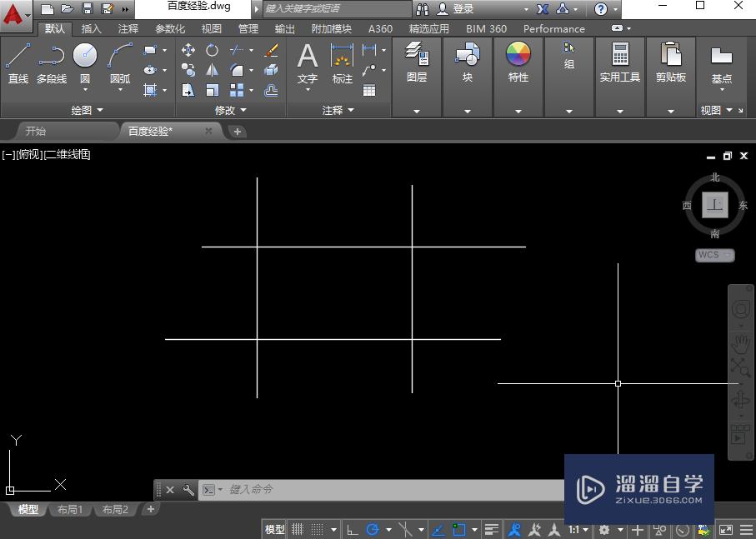The width and height of the screenshot is (756, 539).
Task: Switch to the 插入 ribbon tab
Action: (91, 27)
